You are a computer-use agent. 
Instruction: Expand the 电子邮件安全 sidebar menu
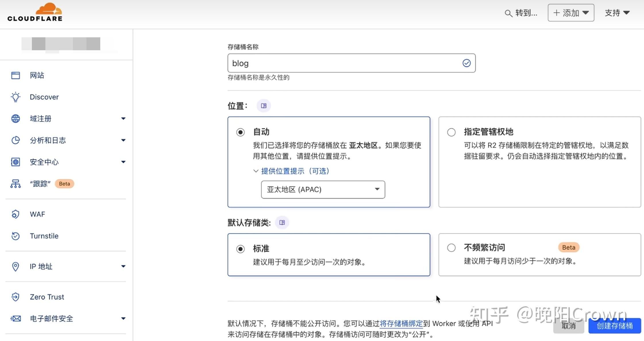coord(123,318)
